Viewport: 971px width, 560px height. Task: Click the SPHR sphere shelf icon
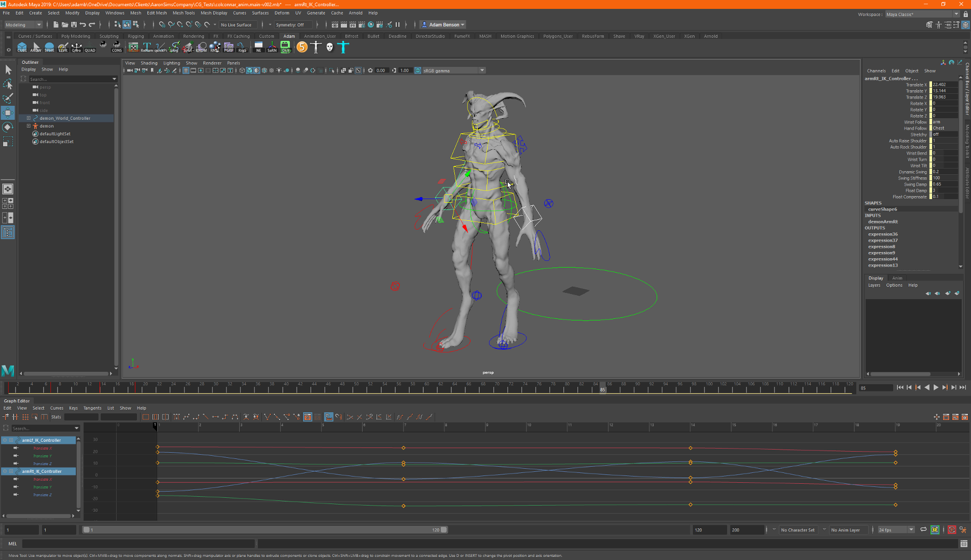(49, 47)
